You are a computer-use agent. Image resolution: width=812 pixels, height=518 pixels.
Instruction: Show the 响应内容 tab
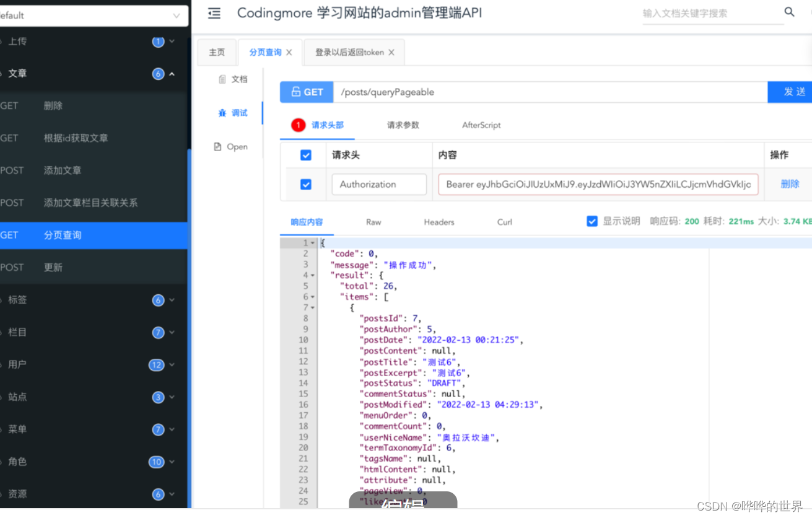click(x=307, y=222)
